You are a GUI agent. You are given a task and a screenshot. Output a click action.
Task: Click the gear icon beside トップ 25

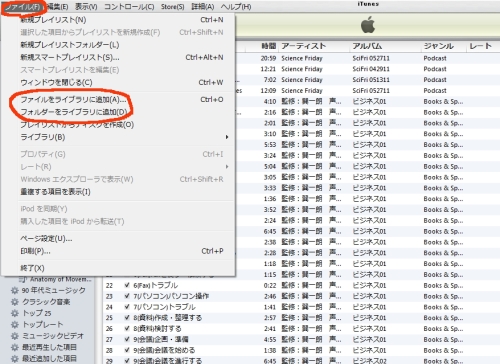15,313
